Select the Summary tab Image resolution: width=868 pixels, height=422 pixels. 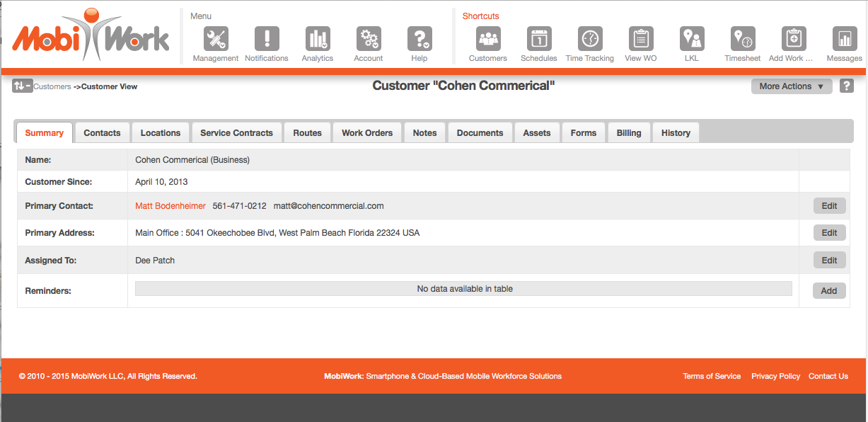coord(45,132)
